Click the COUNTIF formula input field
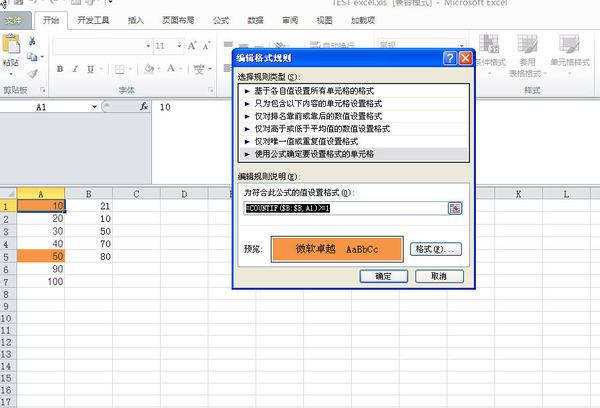The image size is (600, 408). (346, 208)
